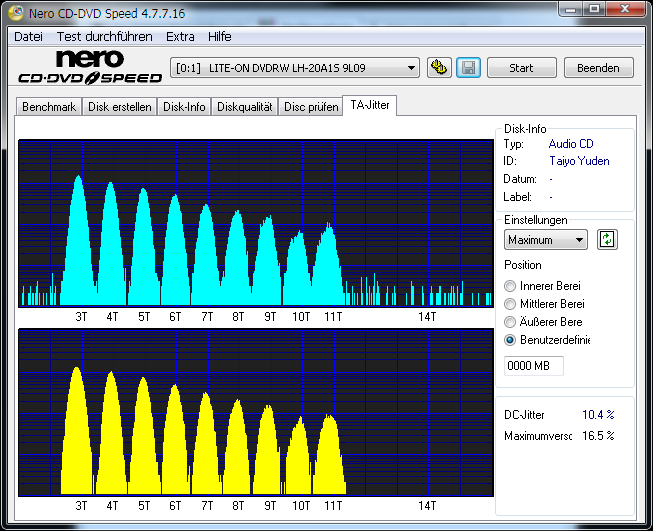Open the LITE-ON DVDRW drive dropdown
The height and width of the screenshot is (531, 653).
pos(295,68)
